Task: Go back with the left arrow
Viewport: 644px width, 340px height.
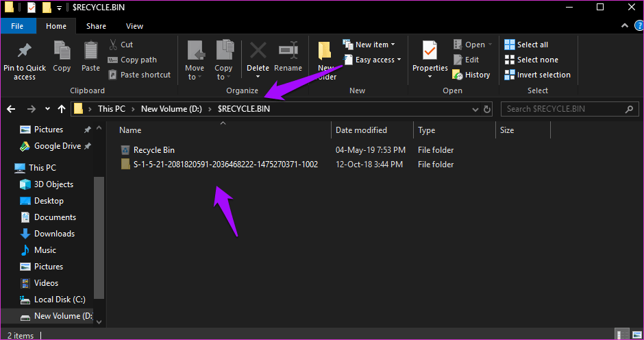Action: pyautogui.click(x=11, y=109)
